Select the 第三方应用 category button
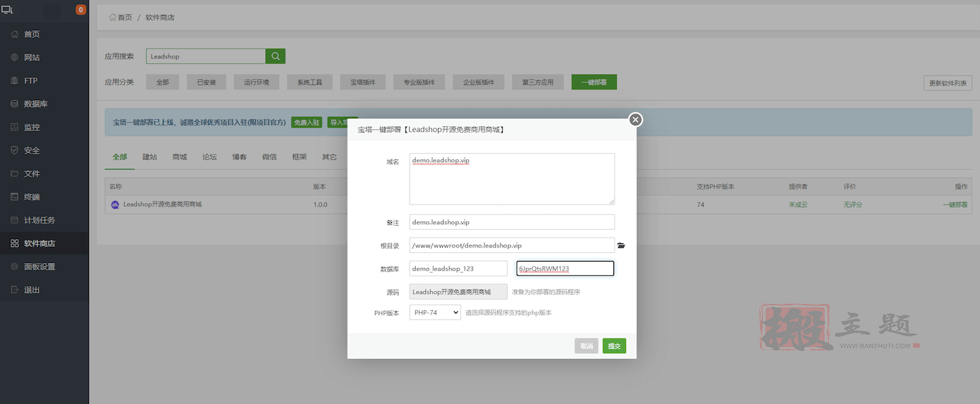 pos(538,82)
